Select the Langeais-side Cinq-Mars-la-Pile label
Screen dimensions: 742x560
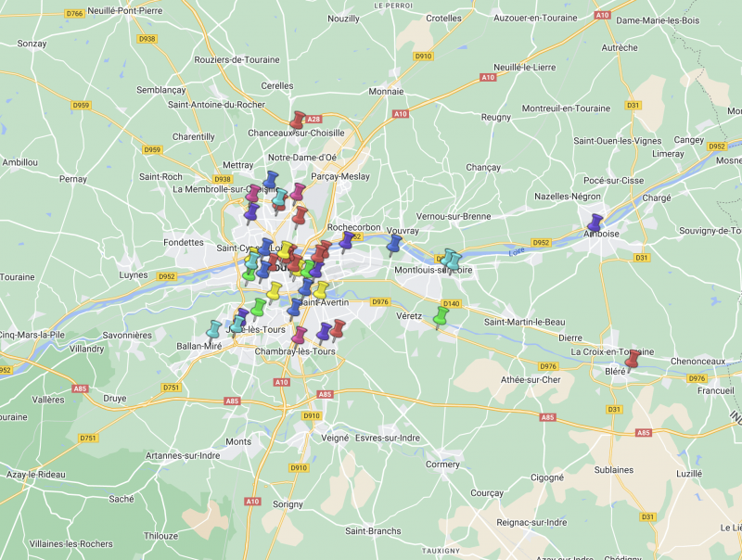click(x=32, y=334)
